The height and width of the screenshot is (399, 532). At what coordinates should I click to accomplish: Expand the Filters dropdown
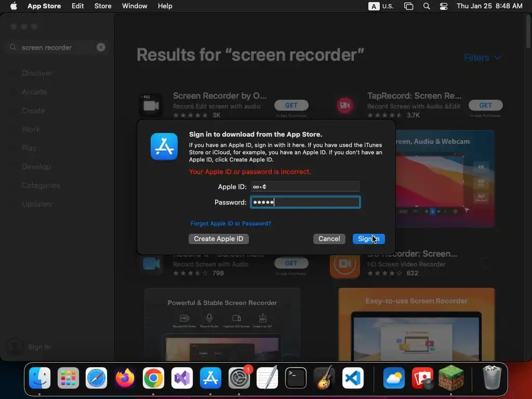[483, 58]
